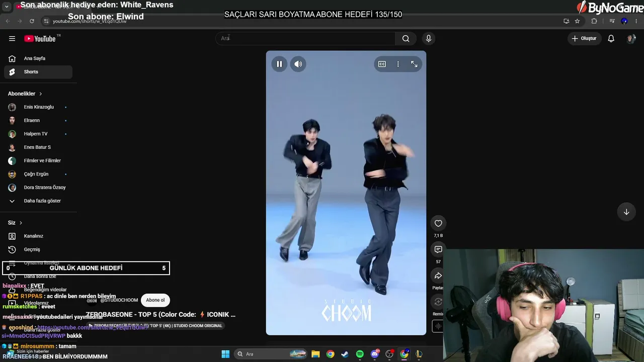
Task: Enter fullscreen for the Short
Action: tap(414, 64)
